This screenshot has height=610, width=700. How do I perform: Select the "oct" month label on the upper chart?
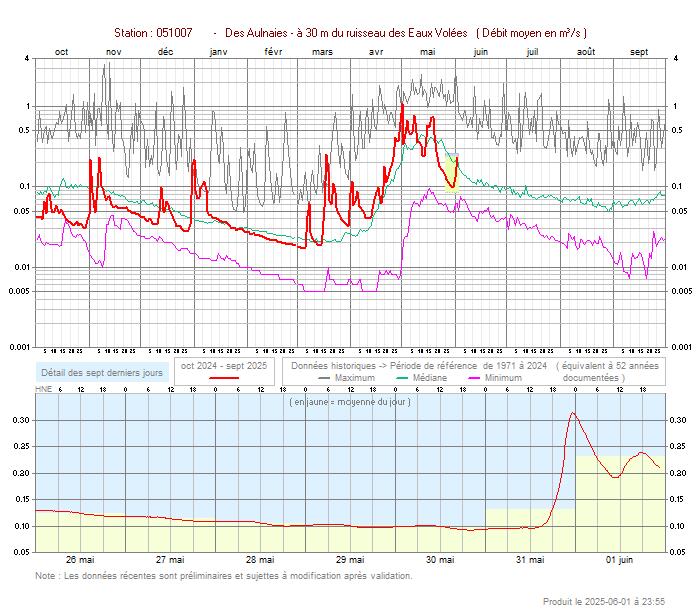(x=62, y=52)
